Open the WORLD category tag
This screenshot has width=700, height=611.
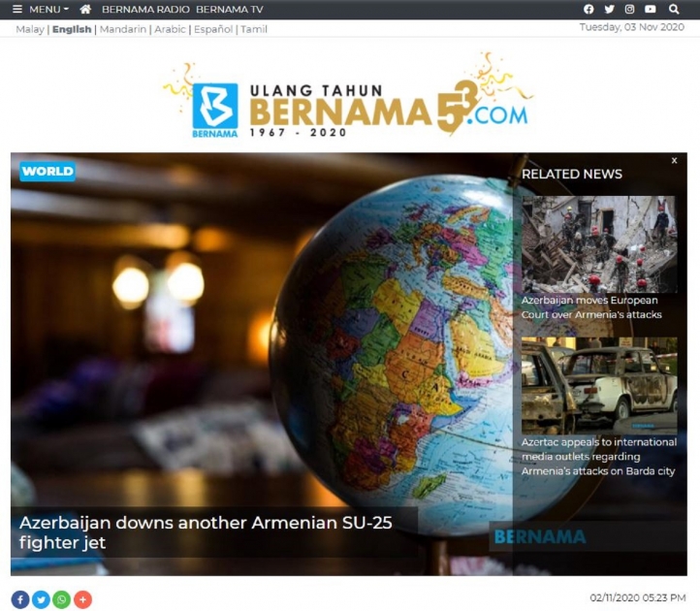point(48,172)
